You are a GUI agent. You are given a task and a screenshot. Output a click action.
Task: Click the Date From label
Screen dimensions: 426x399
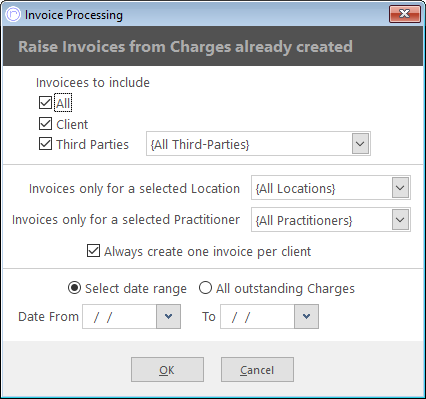click(48, 316)
